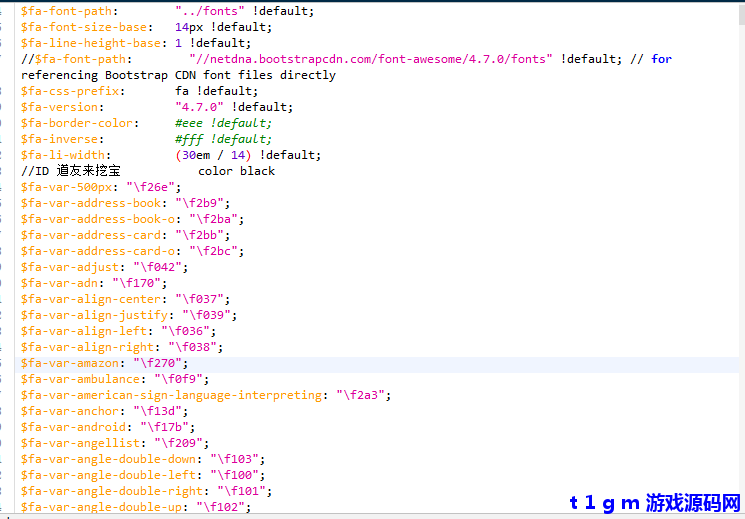
Task: Click the "\f2bc" value string
Action: click(x=212, y=251)
